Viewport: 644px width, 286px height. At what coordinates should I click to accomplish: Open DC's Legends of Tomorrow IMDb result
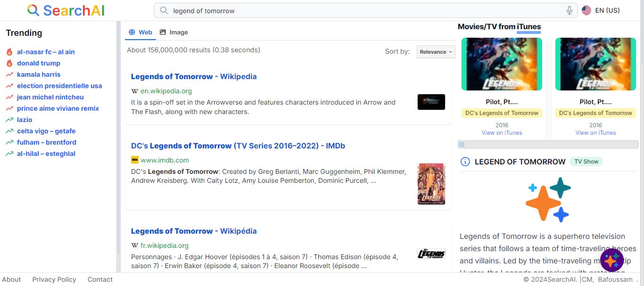[238, 146]
